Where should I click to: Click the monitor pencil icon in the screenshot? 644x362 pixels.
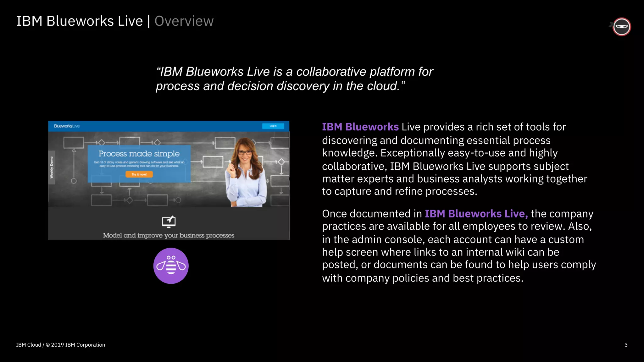(169, 222)
